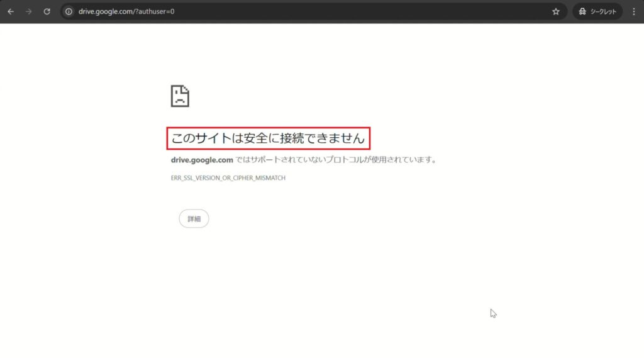Open the site information icon in address bar
Viewport: 644px width, 358px height.
click(69, 11)
